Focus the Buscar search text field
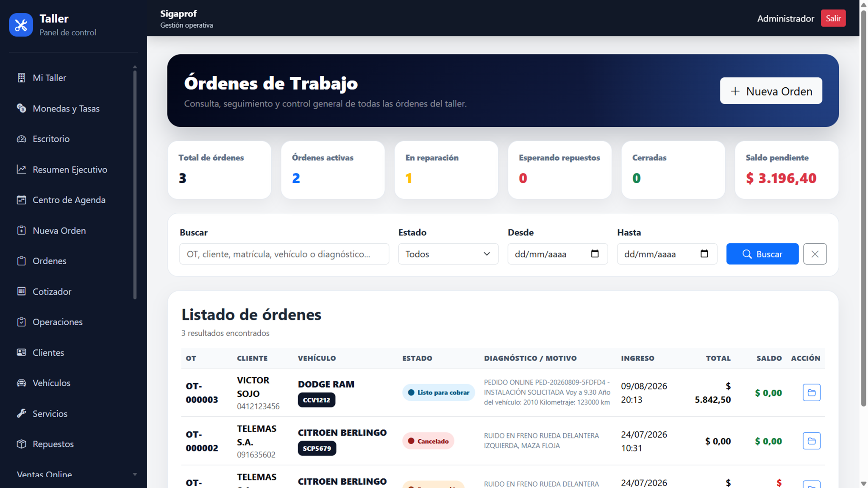The image size is (868, 488). point(284,254)
